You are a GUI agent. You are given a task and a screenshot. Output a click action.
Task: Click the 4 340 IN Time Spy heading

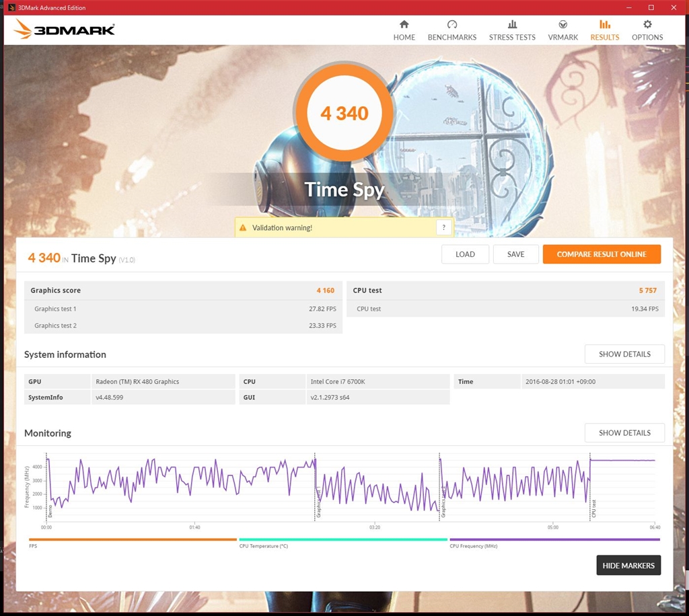coord(81,258)
